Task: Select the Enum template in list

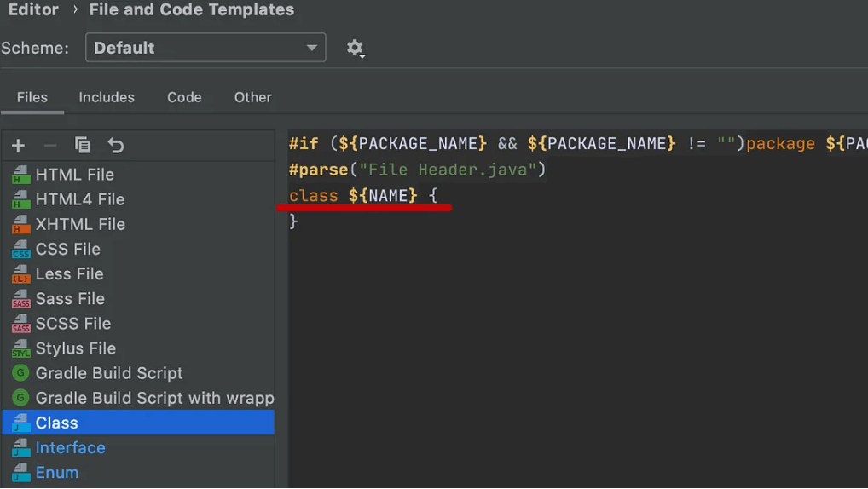Action: [x=56, y=473]
